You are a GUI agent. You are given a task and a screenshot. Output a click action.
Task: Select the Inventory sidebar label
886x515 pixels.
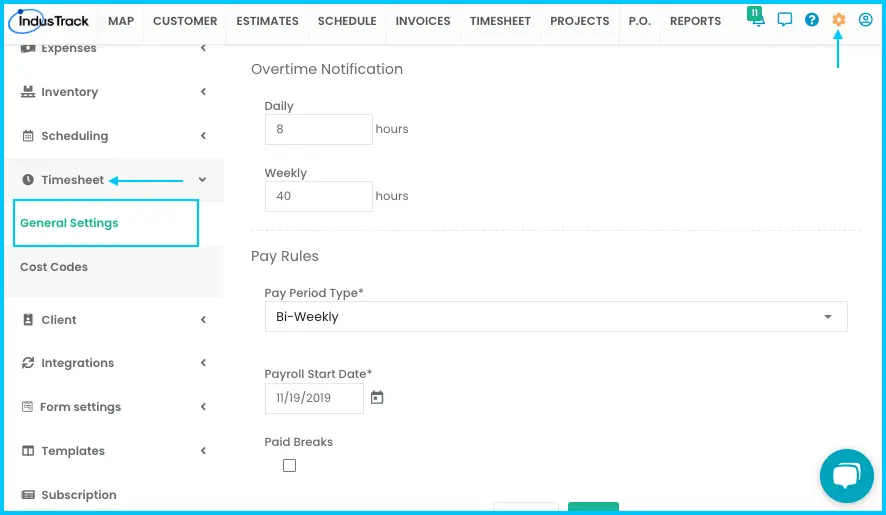coord(70,92)
